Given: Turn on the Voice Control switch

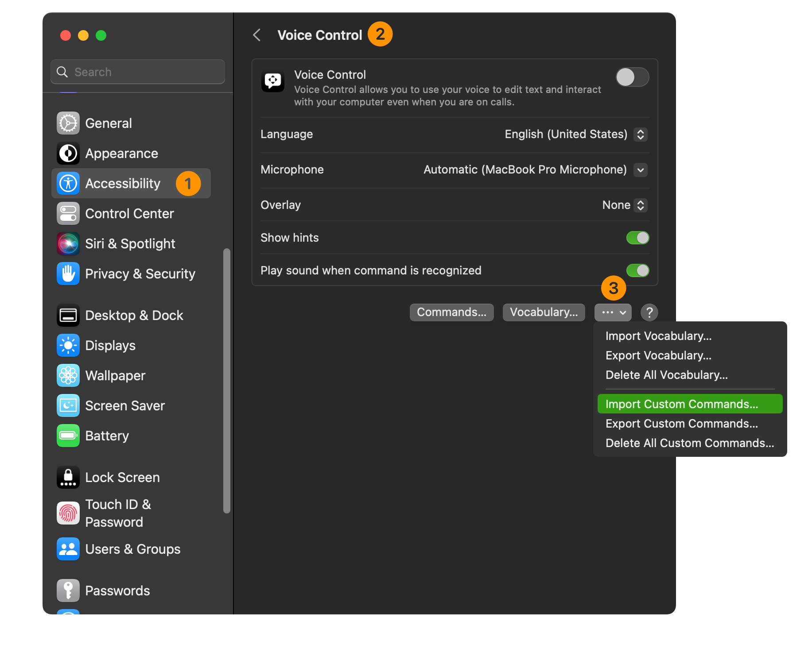Looking at the screenshot, I should coord(632,77).
